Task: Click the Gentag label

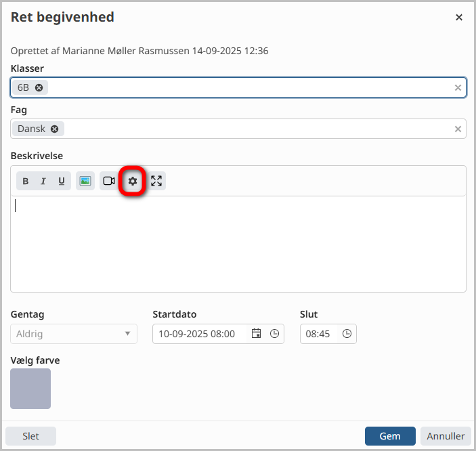Action: [27, 314]
